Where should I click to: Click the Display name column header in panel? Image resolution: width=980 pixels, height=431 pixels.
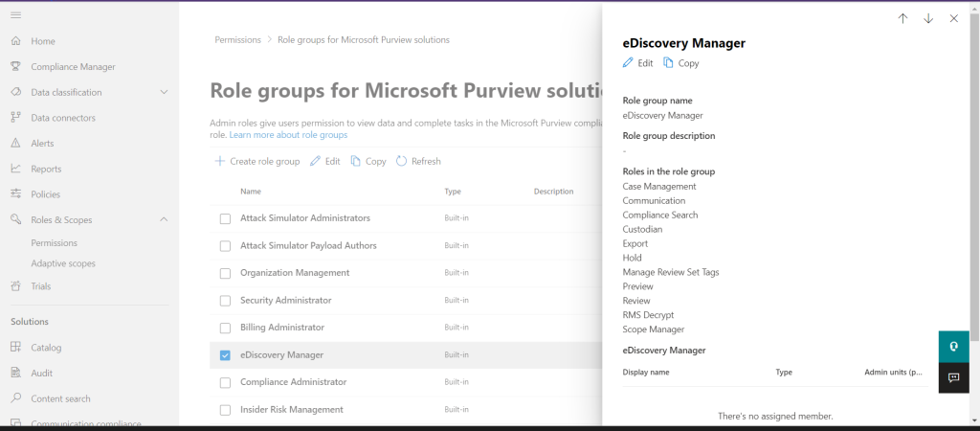click(x=646, y=373)
